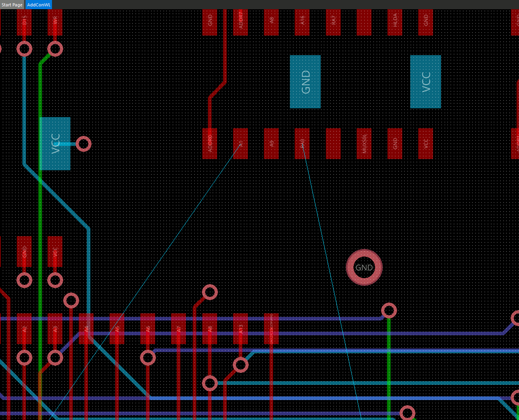
Task: Click the GND polygon pour rectangle
Action: pos(305,81)
